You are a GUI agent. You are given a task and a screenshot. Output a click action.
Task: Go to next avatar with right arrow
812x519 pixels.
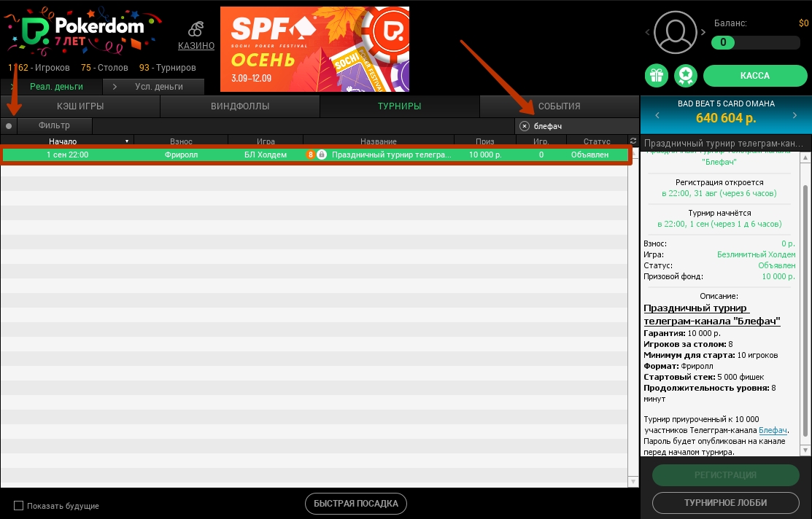coord(703,32)
